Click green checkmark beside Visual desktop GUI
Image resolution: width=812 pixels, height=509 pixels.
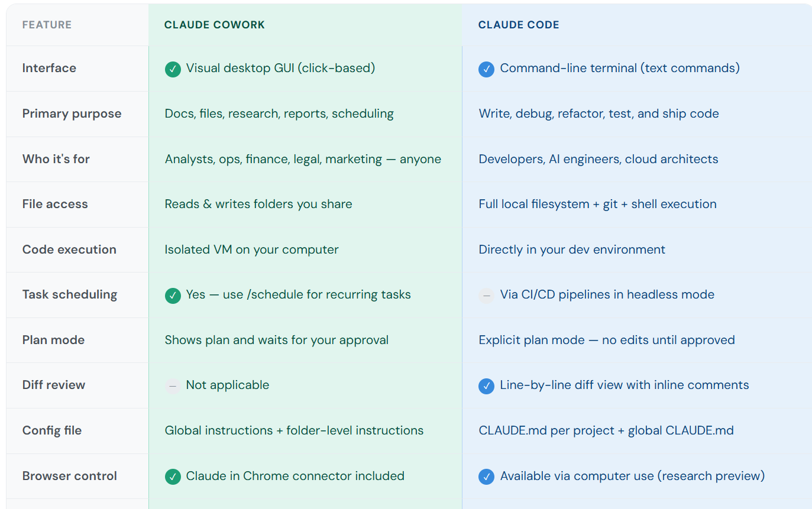[x=173, y=69]
